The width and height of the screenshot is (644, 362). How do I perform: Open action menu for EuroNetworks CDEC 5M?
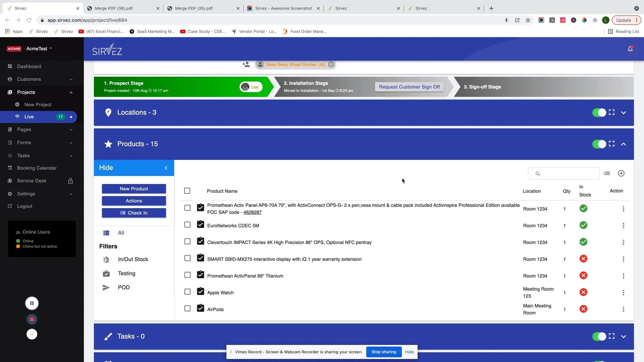623,226
